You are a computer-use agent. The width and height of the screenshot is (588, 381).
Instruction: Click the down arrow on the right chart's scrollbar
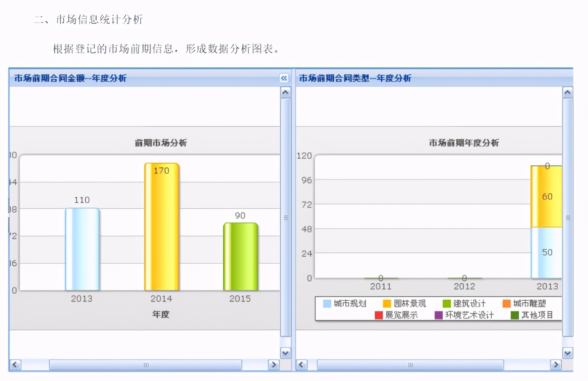[568, 353]
